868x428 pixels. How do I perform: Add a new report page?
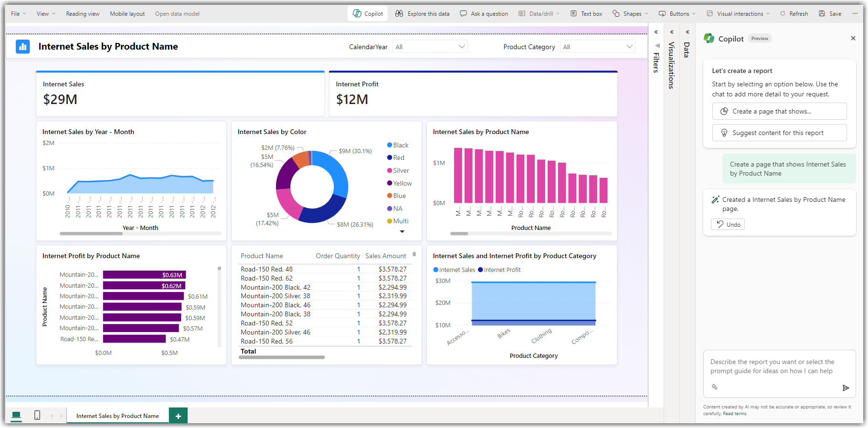pos(178,416)
